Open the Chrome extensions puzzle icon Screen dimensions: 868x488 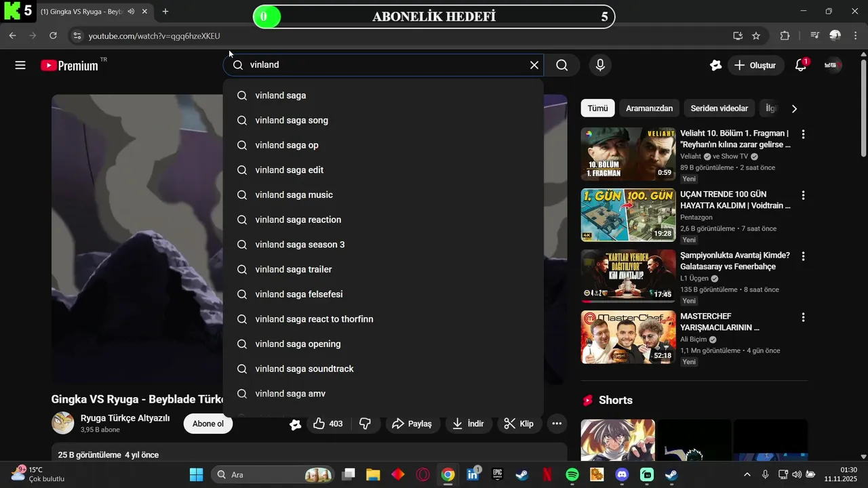click(785, 36)
